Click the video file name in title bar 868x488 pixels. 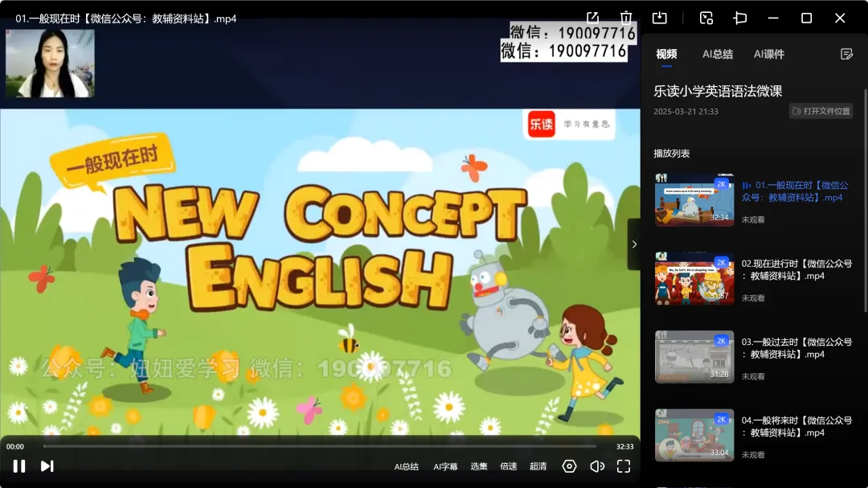point(125,18)
